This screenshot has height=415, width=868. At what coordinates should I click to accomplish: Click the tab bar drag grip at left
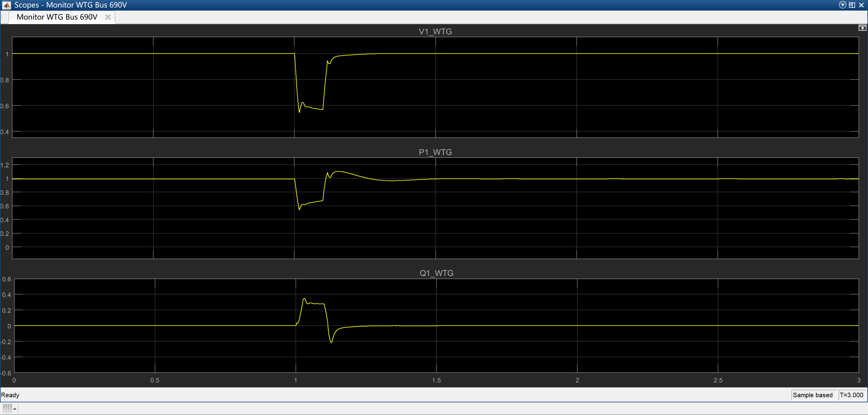[x=2, y=17]
